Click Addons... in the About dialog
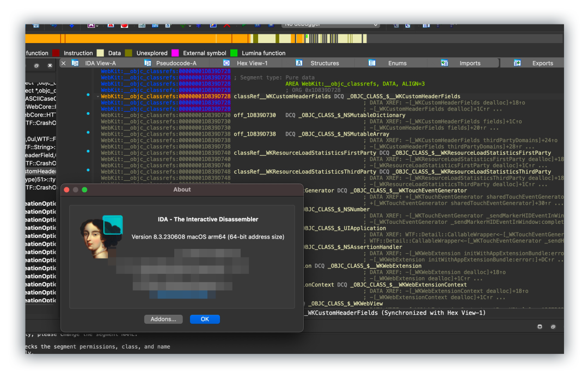588x379 pixels. [x=163, y=319]
